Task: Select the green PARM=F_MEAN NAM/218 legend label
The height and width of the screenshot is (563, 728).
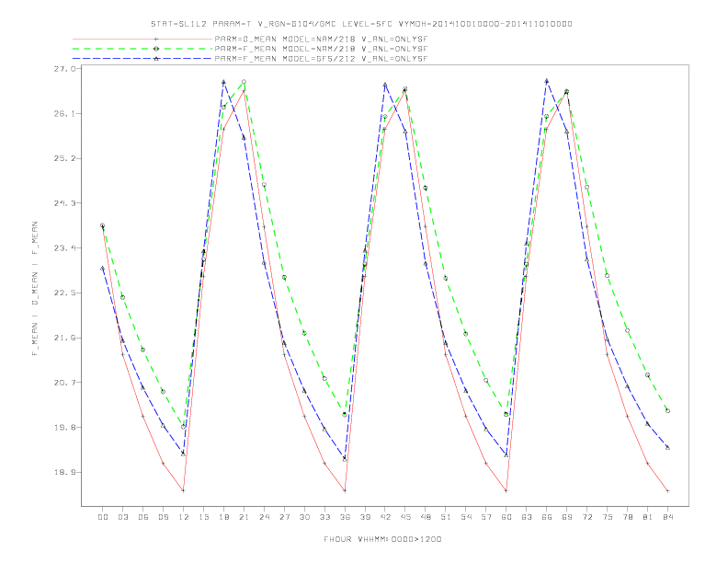Action: 321,49
